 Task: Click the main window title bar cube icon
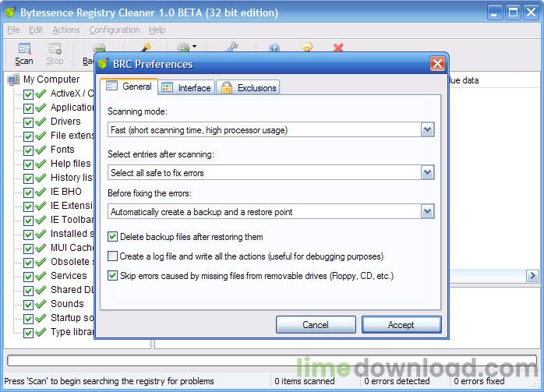coord(10,12)
